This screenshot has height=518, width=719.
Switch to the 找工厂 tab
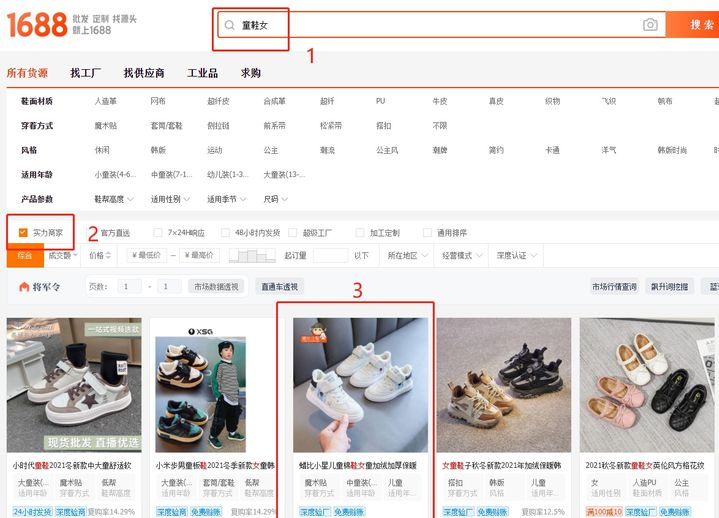click(85, 73)
